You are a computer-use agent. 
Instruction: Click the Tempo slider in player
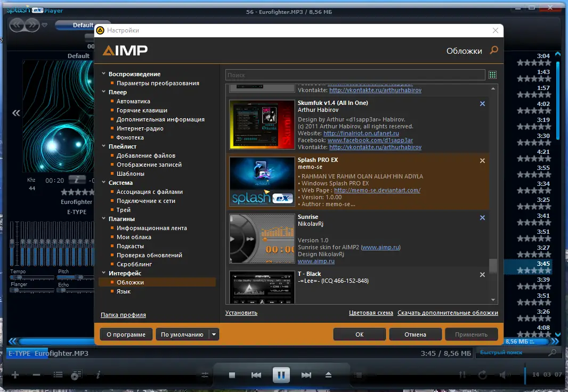[32, 277]
